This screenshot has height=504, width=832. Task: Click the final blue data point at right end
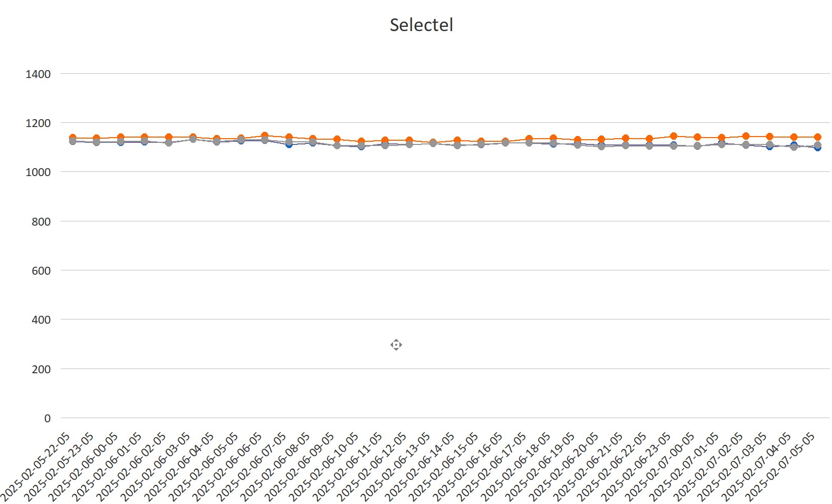pos(817,148)
